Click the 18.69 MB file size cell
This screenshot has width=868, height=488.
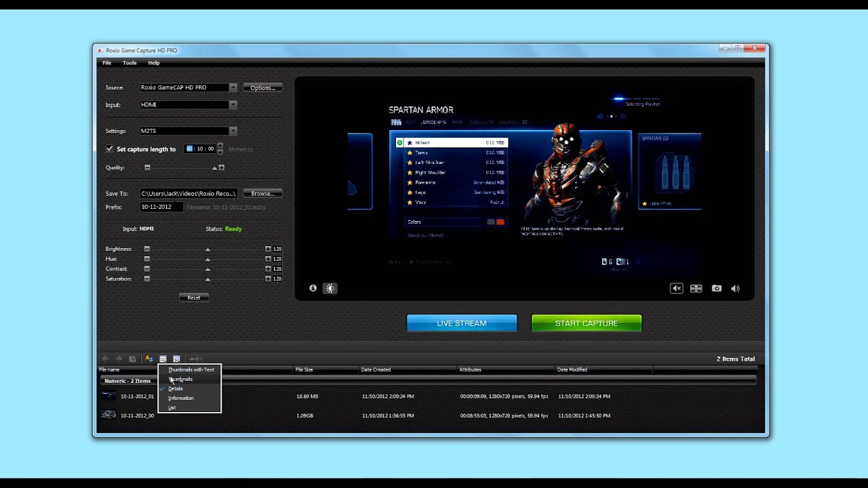[x=307, y=396]
